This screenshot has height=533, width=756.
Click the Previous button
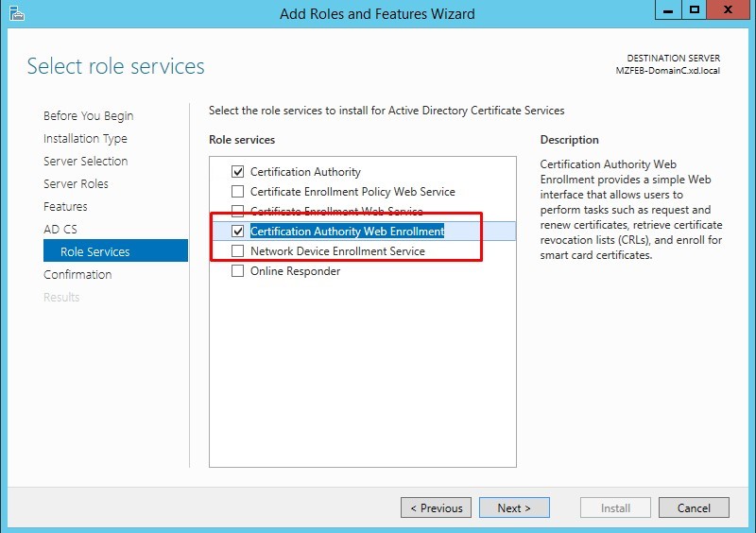pyautogui.click(x=437, y=507)
